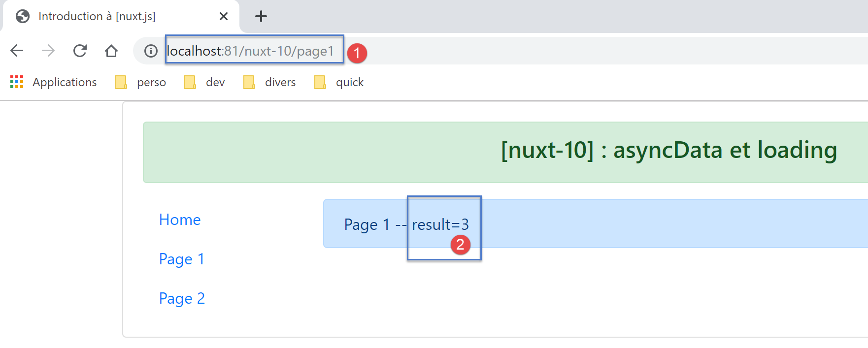The height and width of the screenshot is (348, 868).
Task: View site information icon in address bar
Action: tap(151, 51)
